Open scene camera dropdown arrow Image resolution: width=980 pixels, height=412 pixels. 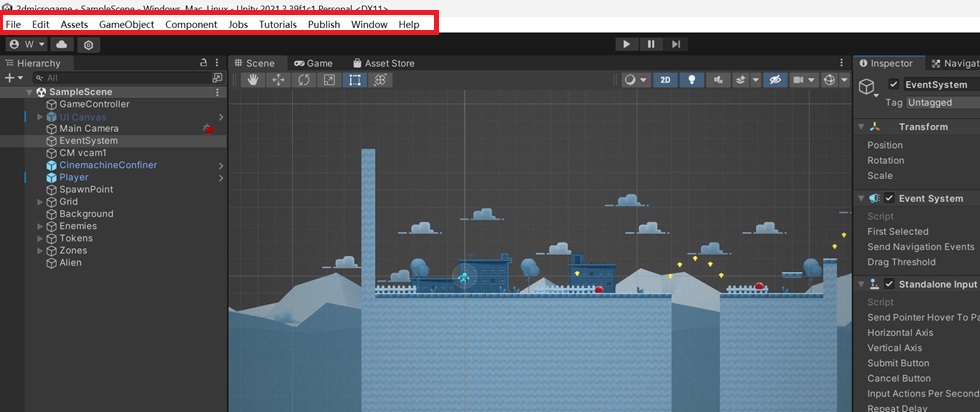pos(812,80)
